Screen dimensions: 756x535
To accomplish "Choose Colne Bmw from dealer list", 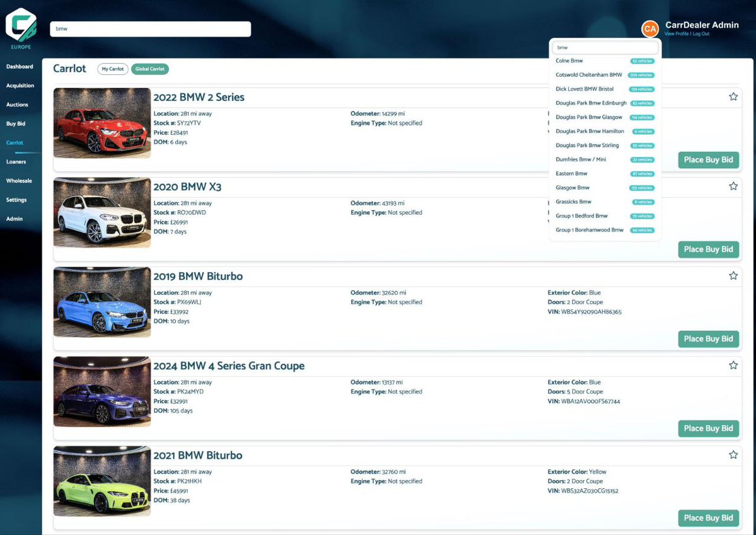I will (x=605, y=61).
